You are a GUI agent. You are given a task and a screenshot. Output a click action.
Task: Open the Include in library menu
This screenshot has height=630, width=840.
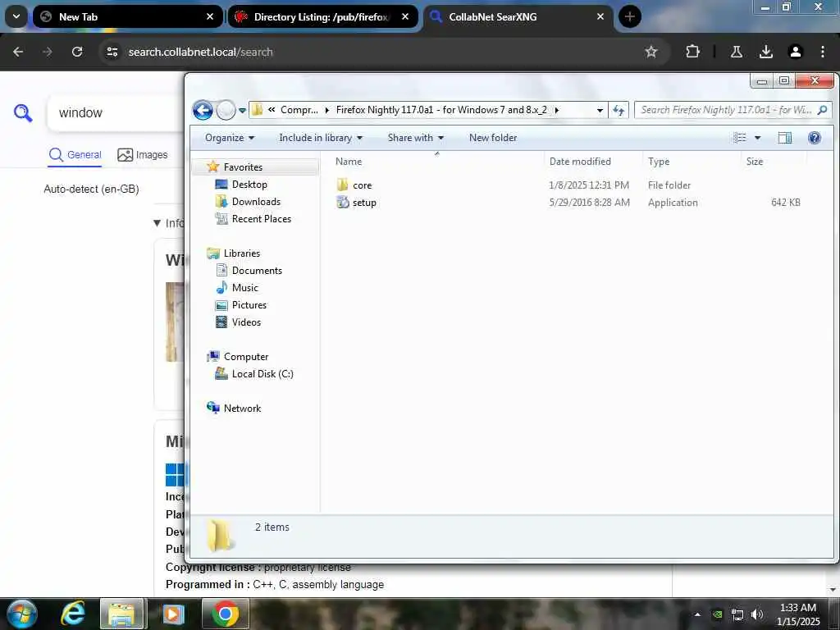coord(321,138)
